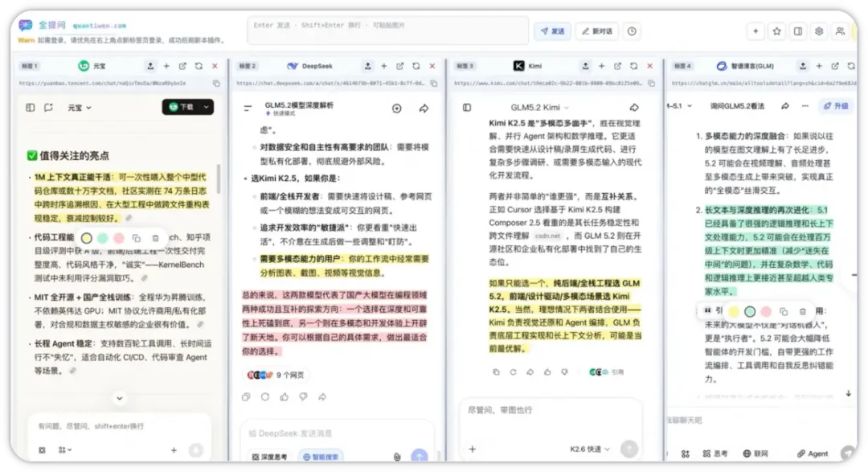
Task: Open 引用 references in Kimi pane
Action: click(x=608, y=372)
